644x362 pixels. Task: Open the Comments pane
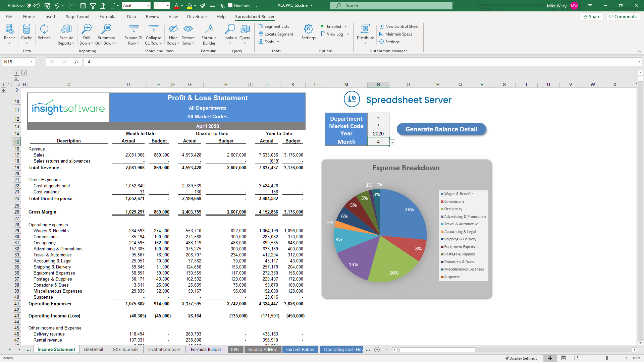[x=623, y=16]
